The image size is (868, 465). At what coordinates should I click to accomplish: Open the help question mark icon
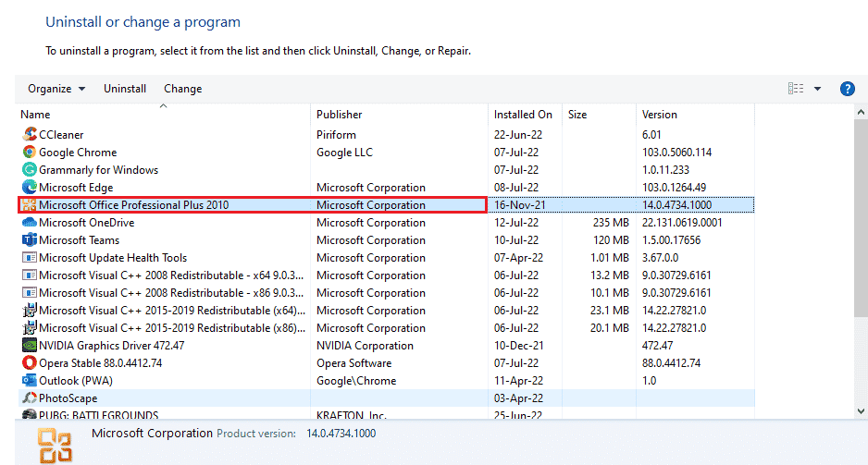846,89
